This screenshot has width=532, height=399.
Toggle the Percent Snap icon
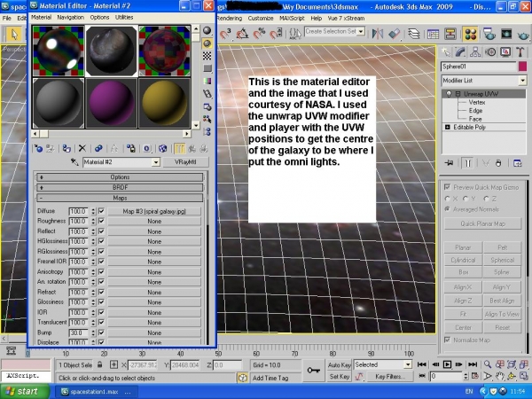pyautogui.click(x=259, y=34)
